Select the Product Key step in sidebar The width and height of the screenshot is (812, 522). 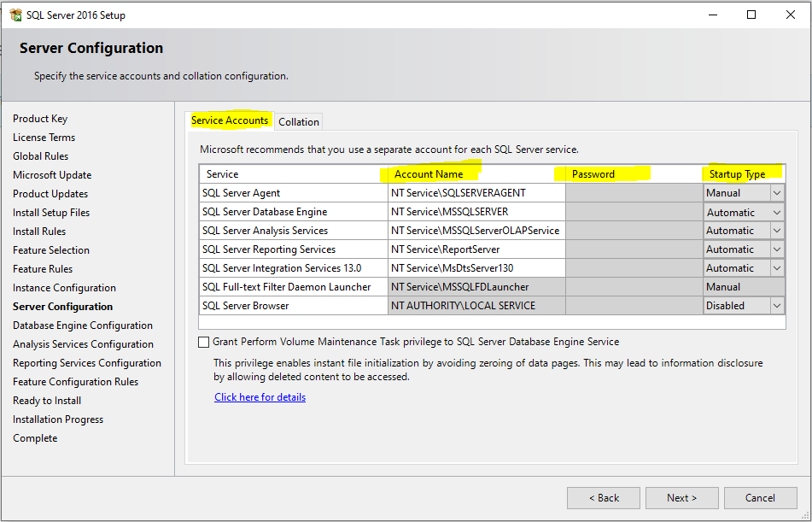(x=40, y=119)
